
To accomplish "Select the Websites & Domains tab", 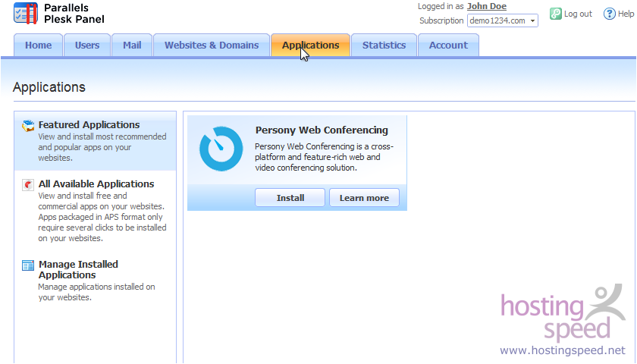I will click(x=212, y=45).
